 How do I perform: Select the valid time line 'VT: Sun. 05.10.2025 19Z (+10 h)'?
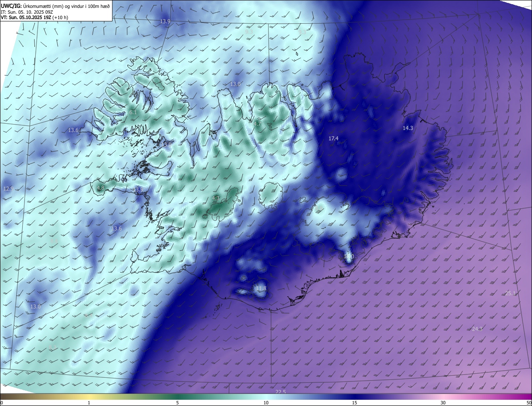coord(34,17)
